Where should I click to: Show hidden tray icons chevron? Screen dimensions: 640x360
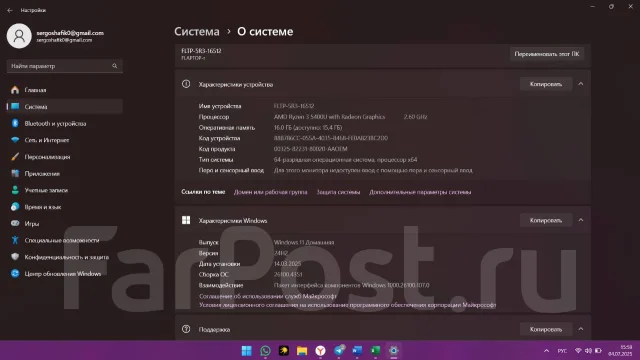pos(546,351)
